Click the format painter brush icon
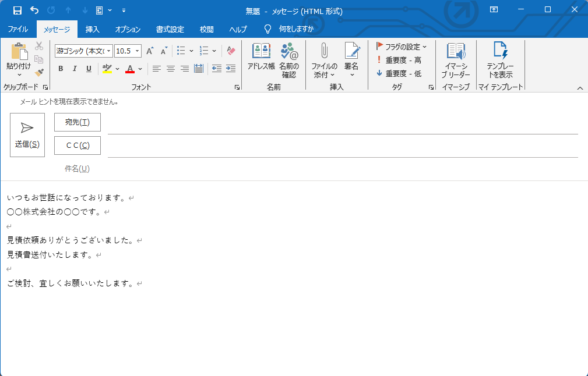Image resolution: width=588 pixels, height=376 pixels. click(39, 73)
